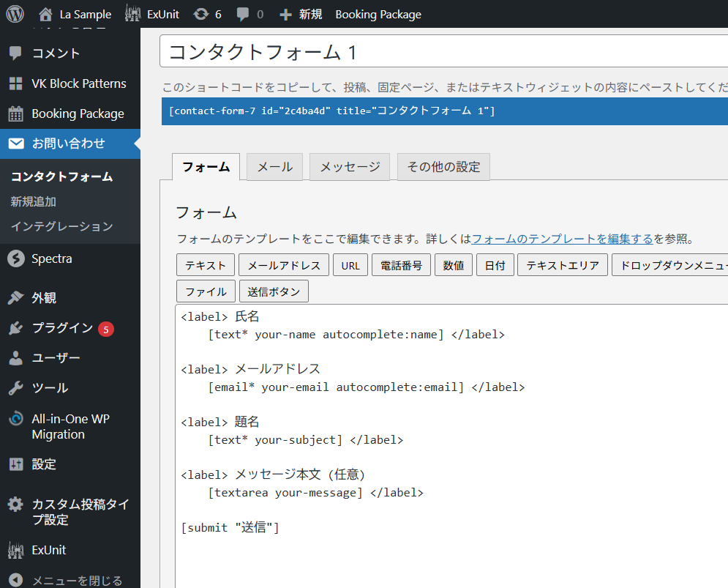Screen dimensions: 728x588
Task: Click ExUnit label in admin bar
Action: pos(163,15)
